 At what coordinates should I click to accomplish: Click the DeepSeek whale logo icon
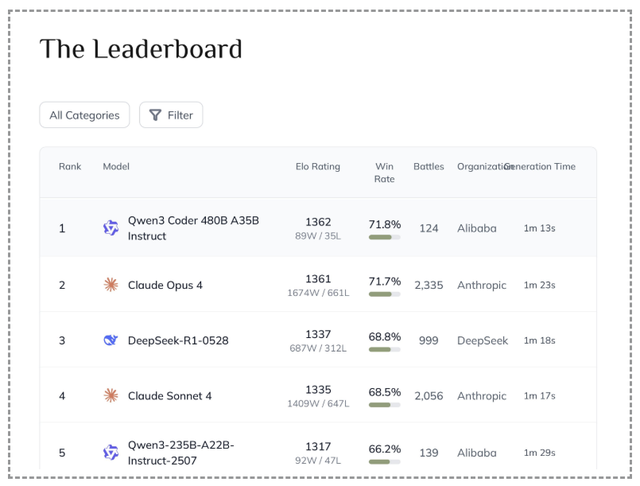[x=111, y=340]
